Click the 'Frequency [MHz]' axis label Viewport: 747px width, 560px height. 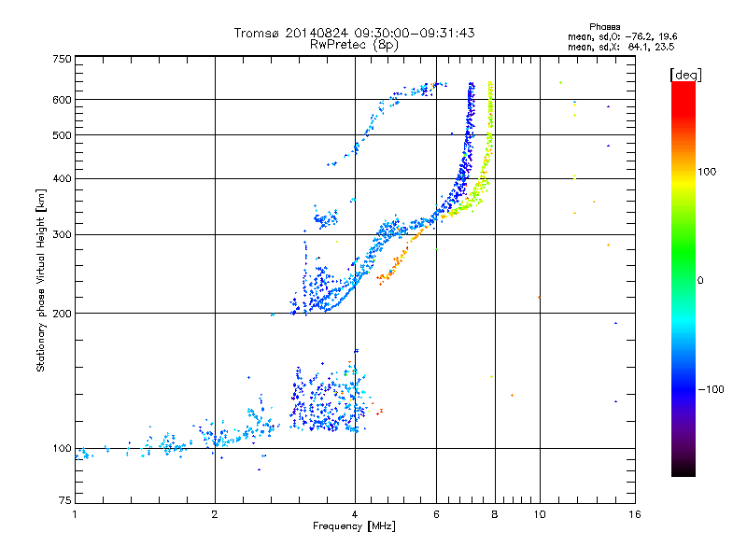(x=354, y=526)
